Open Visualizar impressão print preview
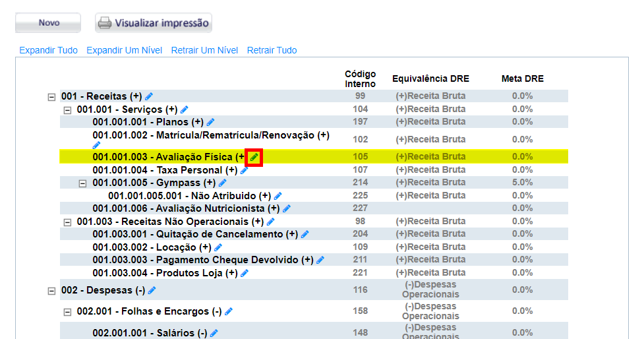644x339 pixels. point(154,22)
